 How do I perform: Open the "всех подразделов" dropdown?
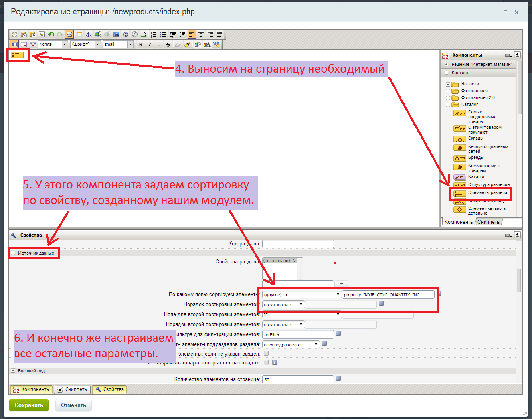click(x=291, y=344)
